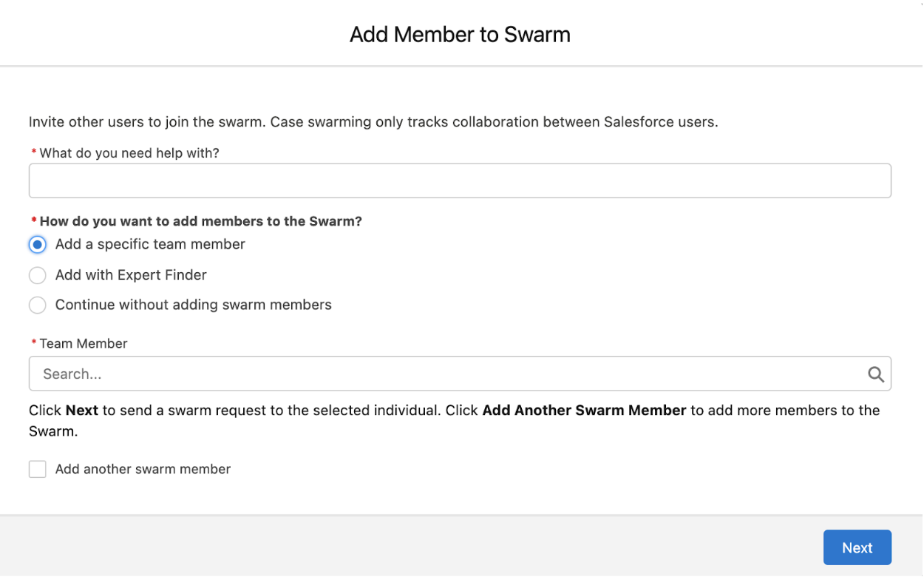Click the "How do you want to add members" legend
Viewport: 924px width, 577px height.
(x=200, y=221)
